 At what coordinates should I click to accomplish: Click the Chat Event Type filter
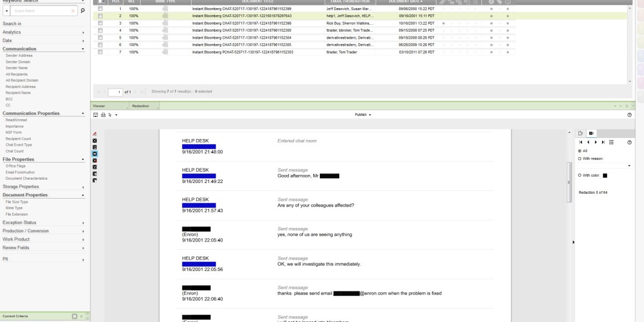pyautogui.click(x=19, y=145)
